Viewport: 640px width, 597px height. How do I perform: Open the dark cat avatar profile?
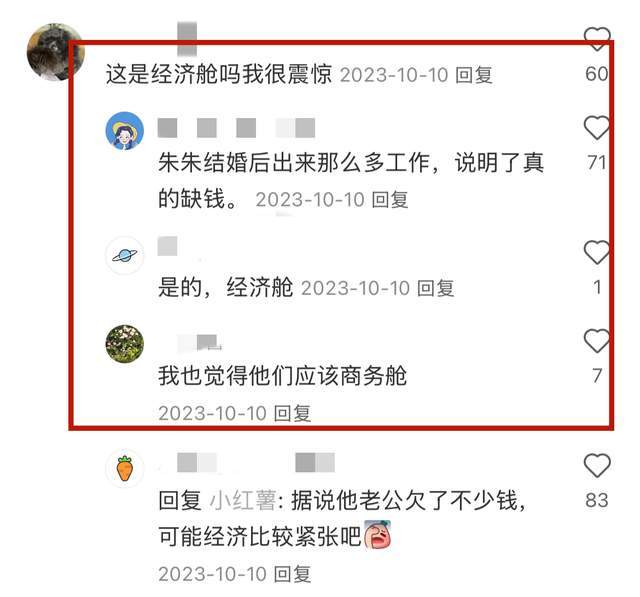click(54, 52)
